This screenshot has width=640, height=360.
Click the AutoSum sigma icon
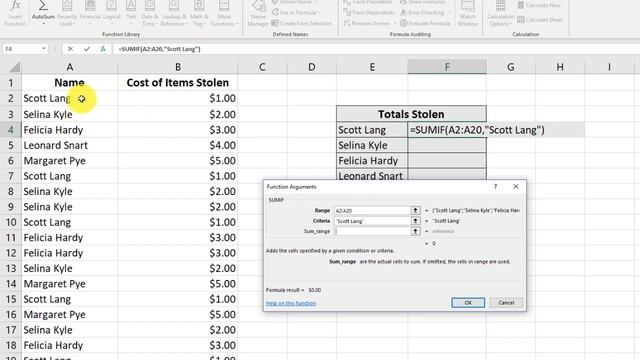[43, 6]
